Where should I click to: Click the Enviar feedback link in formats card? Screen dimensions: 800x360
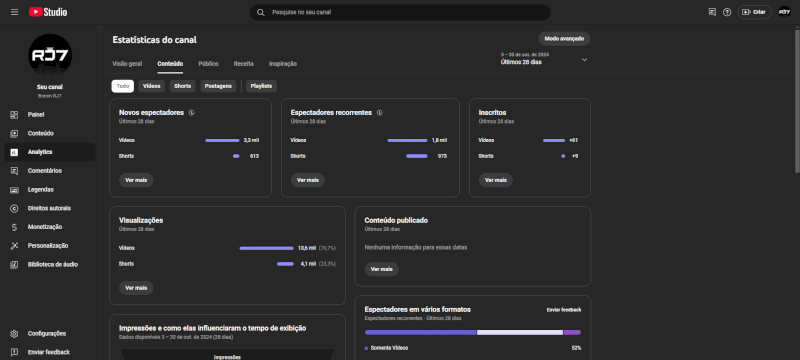click(564, 310)
